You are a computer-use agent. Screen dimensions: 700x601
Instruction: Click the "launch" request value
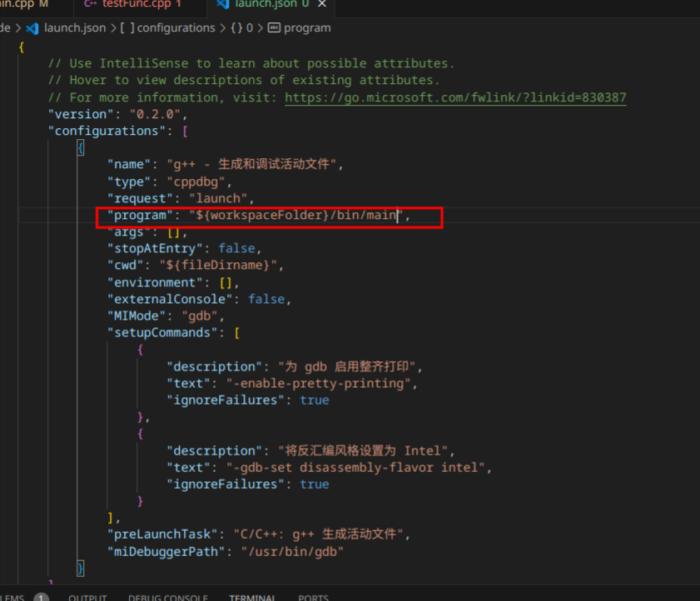pyautogui.click(x=218, y=198)
